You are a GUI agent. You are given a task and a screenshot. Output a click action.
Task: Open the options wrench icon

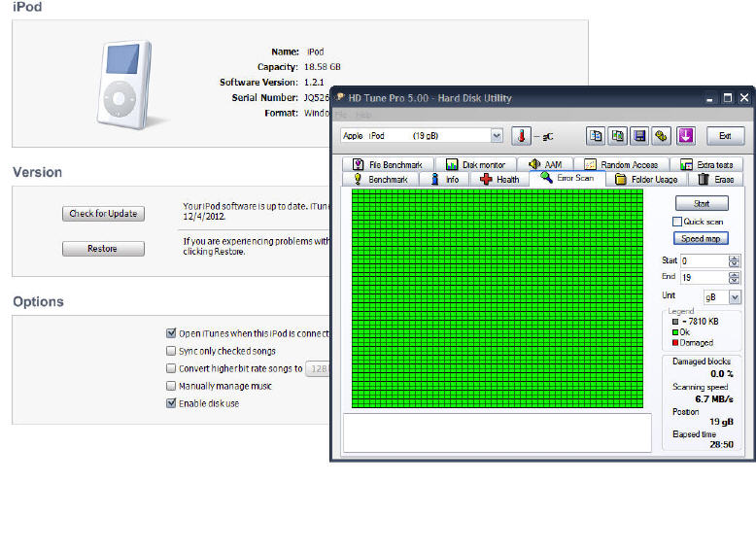tap(662, 136)
